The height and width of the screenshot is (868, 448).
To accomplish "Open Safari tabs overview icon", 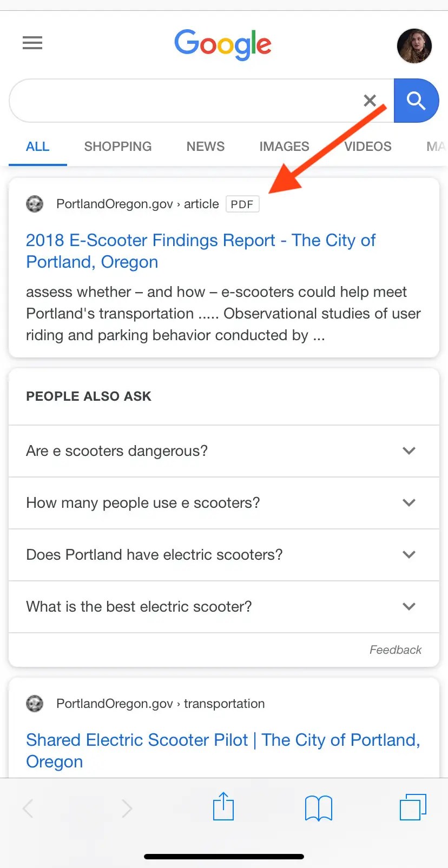I will [x=413, y=807].
